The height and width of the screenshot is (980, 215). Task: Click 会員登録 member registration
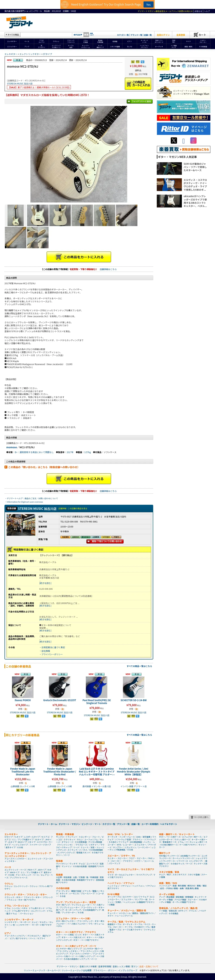(x=181, y=35)
